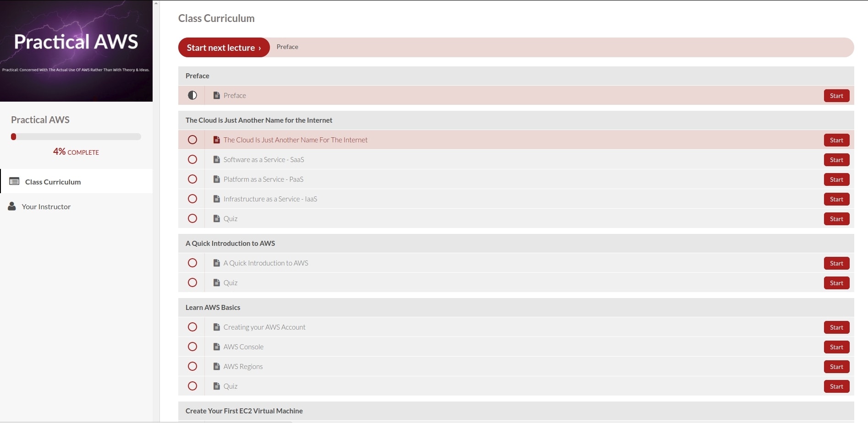Click completion circle for Creating your AWS Account
The width and height of the screenshot is (868, 423).
coord(192,327)
